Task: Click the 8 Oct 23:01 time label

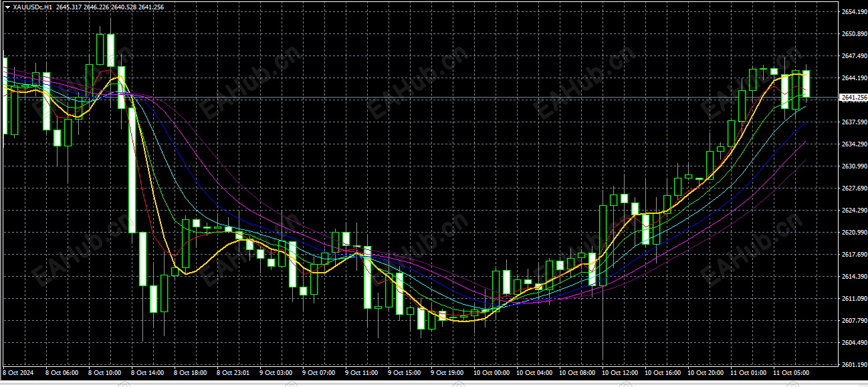Action: [x=233, y=372]
